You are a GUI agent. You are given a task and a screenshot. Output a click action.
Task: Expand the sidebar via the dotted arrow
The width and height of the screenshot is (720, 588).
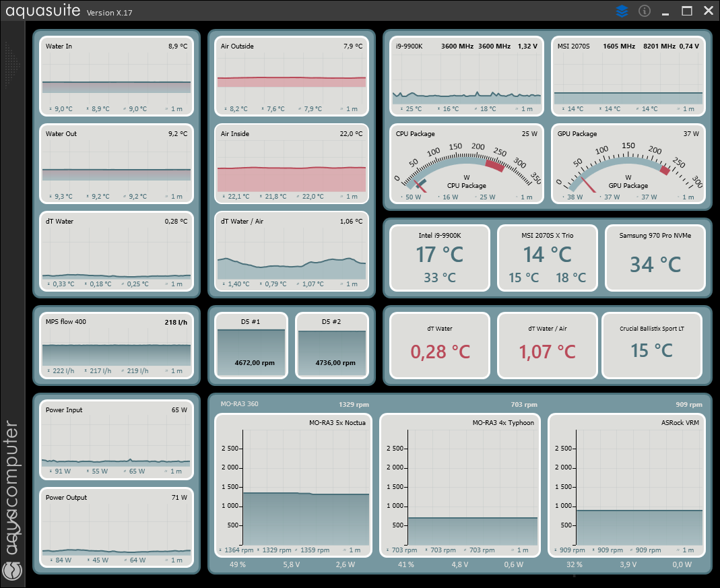(x=12, y=65)
